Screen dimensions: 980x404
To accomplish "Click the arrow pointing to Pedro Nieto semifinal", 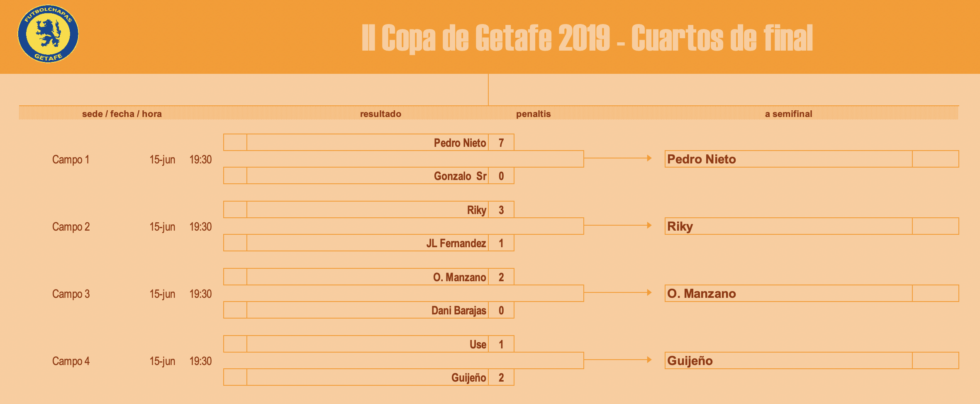I will [618, 158].
